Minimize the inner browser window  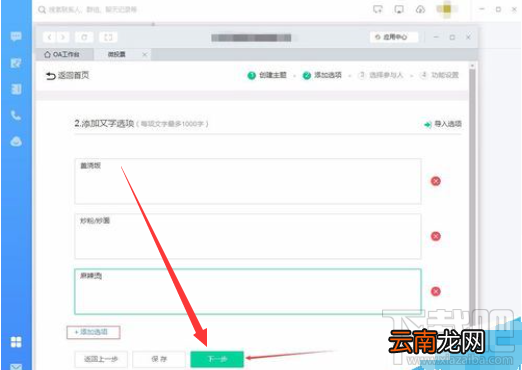436,37
